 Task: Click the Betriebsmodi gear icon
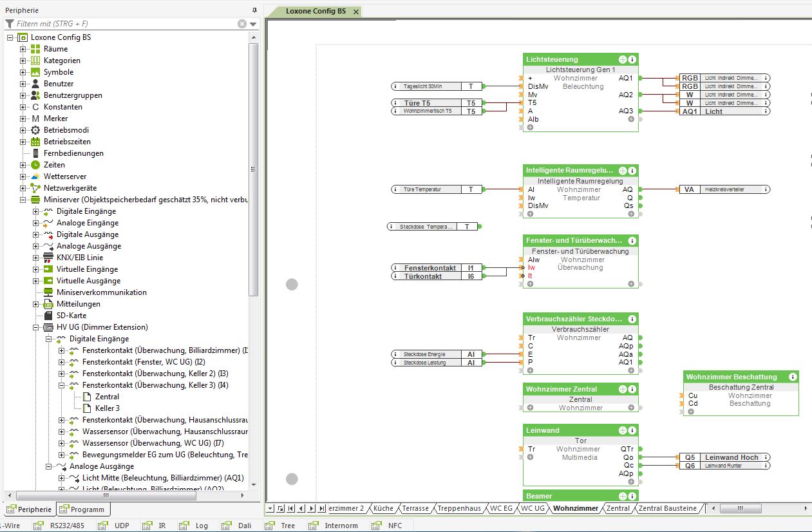pos(35,130)
